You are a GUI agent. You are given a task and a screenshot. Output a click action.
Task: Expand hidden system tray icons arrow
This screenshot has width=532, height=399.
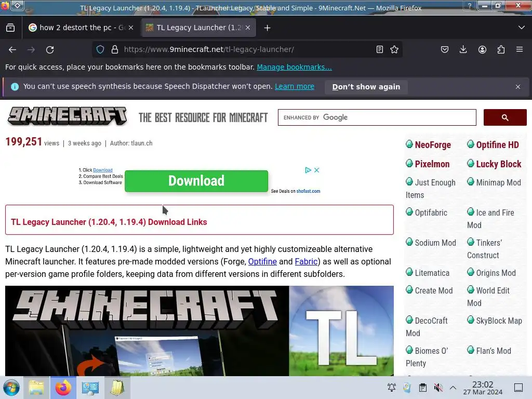pos(453,387)
